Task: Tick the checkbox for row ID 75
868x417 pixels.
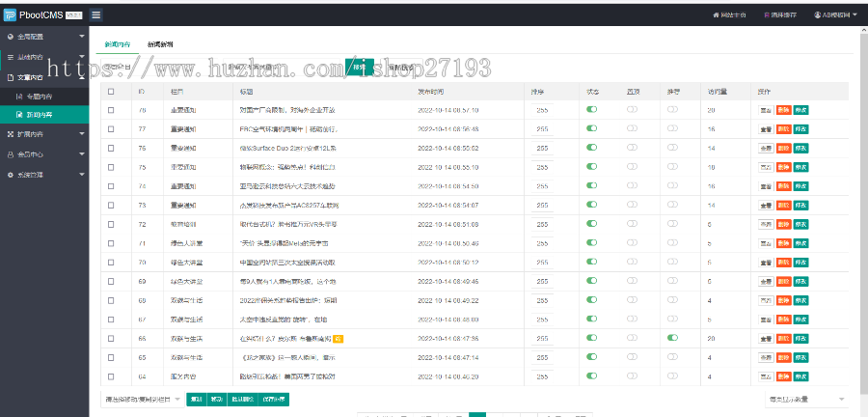Action: (x=111, y=167)
